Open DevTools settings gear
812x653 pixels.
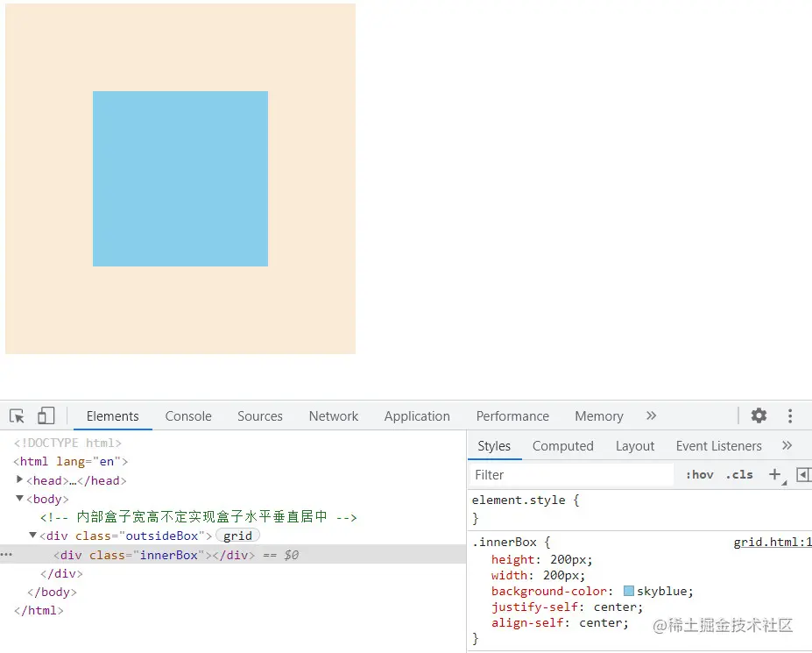pyautogui.click(x=759, y=415)
